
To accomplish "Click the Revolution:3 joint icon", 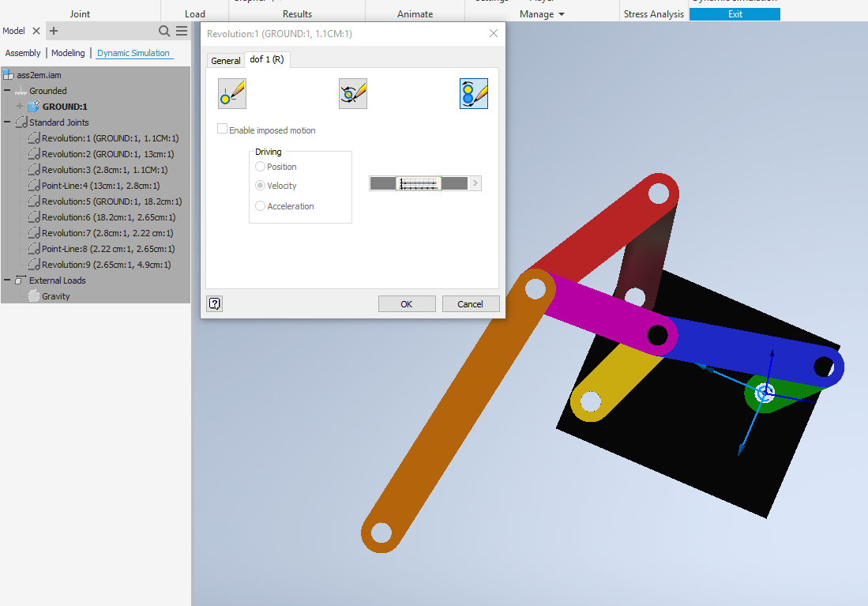I will (34, 170).
